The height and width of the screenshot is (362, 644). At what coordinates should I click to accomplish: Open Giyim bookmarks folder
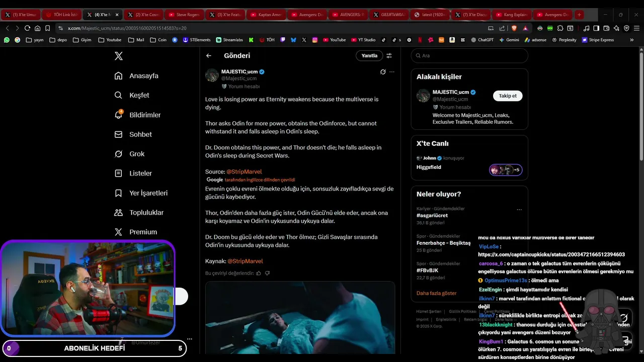[x=82, y=40]
